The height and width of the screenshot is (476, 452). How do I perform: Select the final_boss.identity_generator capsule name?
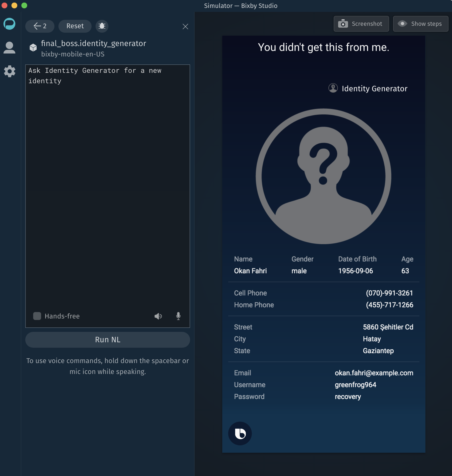(x=94, y=43)
